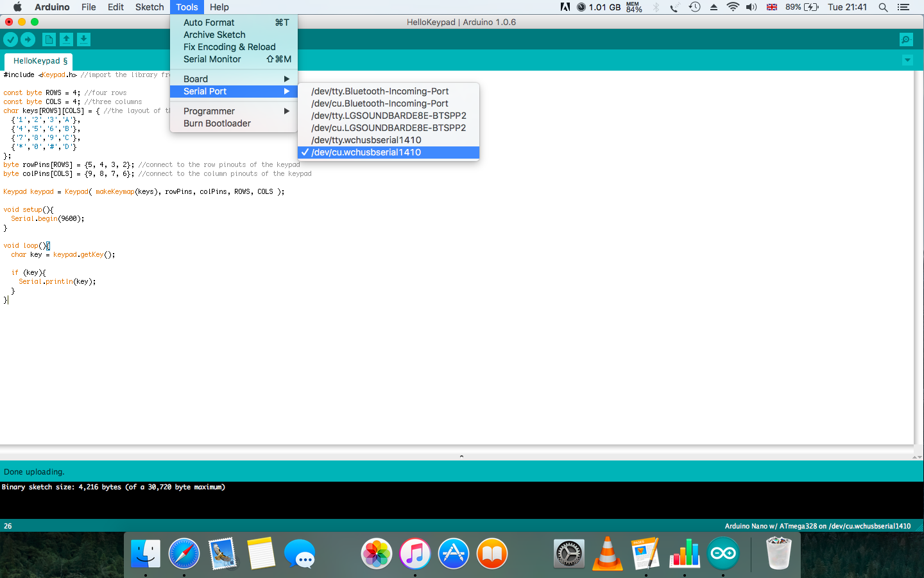Click the Tue 21:41 clock

(x=847, y=7)
